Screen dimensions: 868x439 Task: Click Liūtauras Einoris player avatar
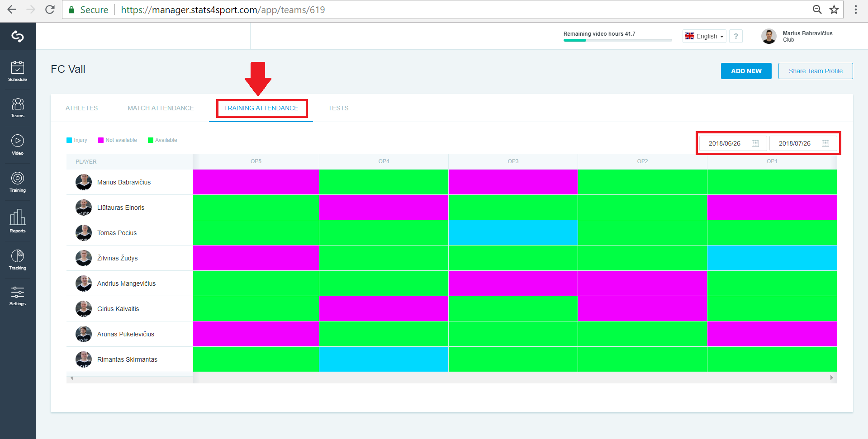tap(84, 208)
